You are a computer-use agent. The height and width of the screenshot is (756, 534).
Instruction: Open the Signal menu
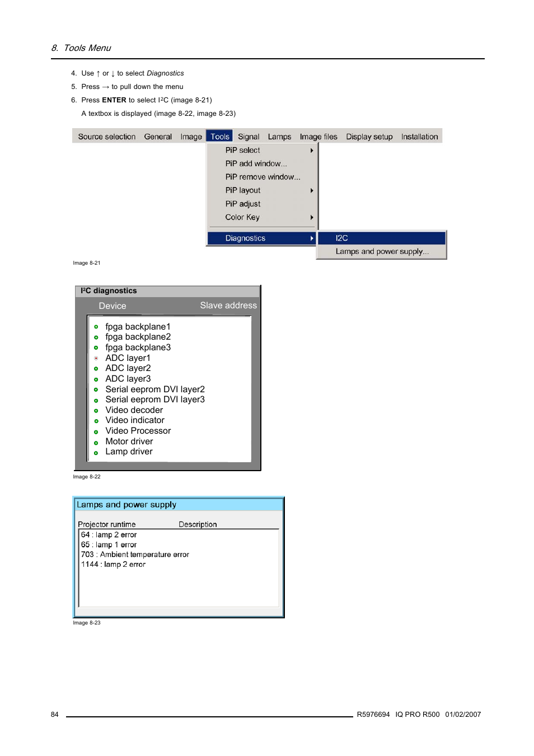(249, 137)
